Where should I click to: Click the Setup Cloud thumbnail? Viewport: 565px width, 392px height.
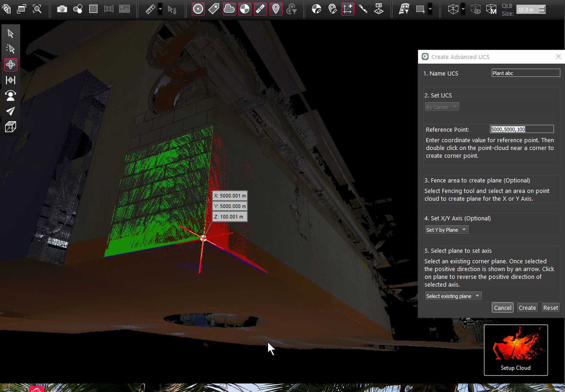coord(516,350)
